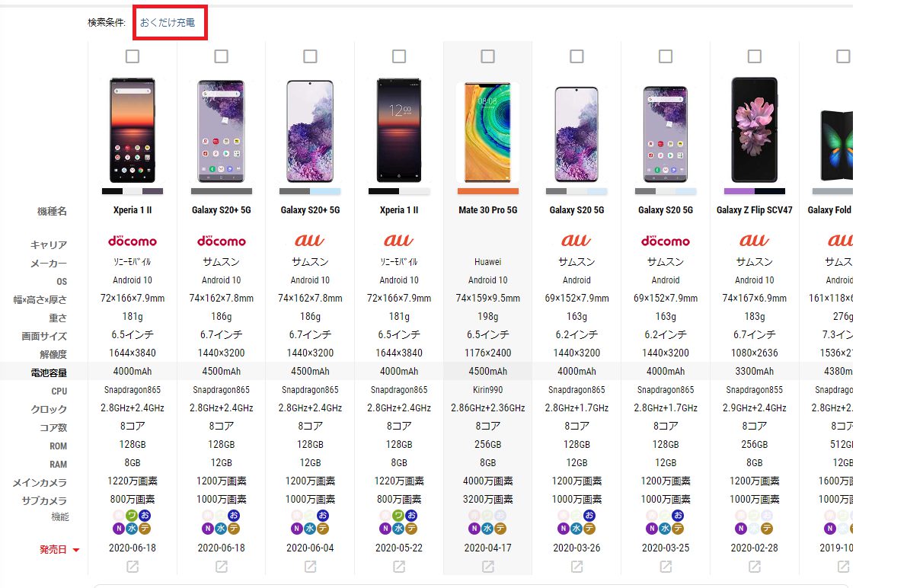Viewport: 923px width, 588px height.
Task: Click Kirin990 CPU value
Action: tap(488, 390)
